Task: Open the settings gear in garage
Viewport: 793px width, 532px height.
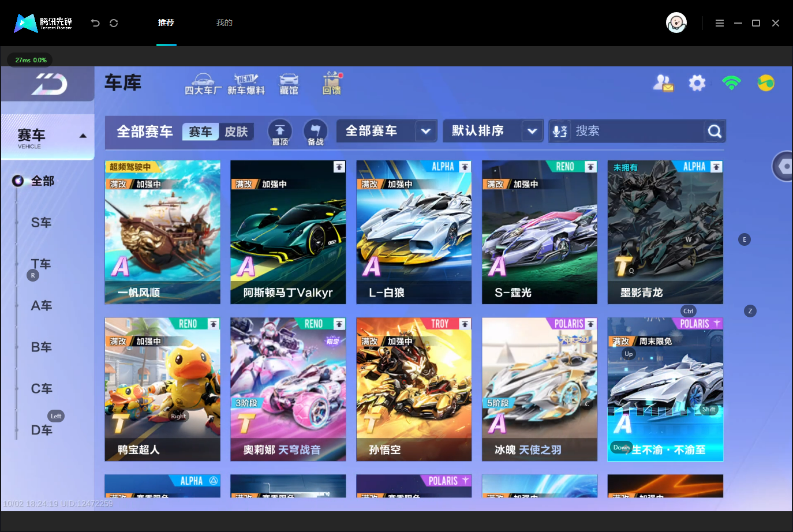Action: [697, 83]
